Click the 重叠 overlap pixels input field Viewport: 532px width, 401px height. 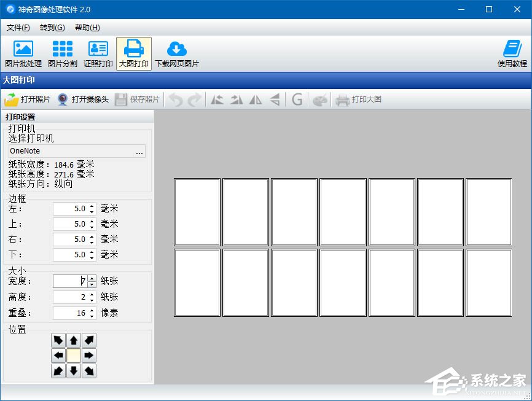click(x=70, y=313)
